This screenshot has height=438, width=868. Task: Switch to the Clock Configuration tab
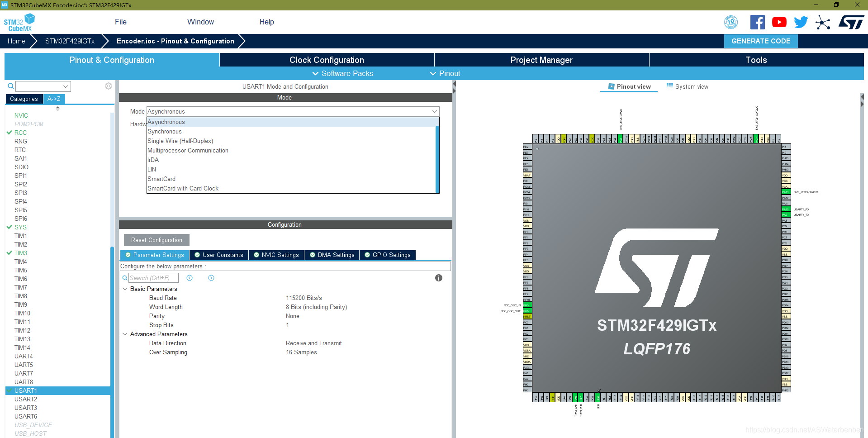[327, 60]
